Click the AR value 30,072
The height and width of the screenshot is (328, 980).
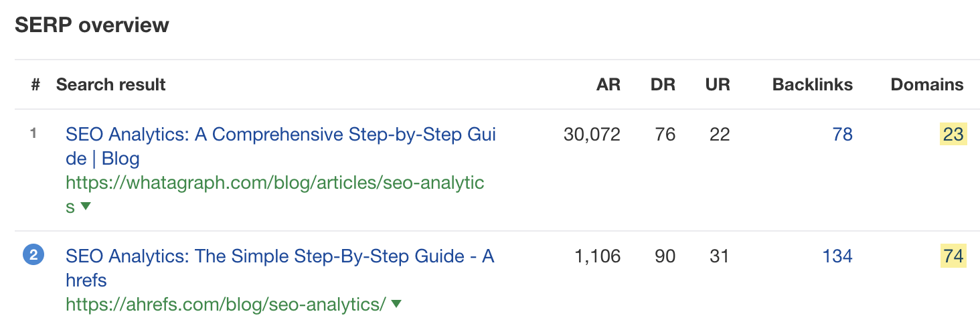[x=592, y=135]
